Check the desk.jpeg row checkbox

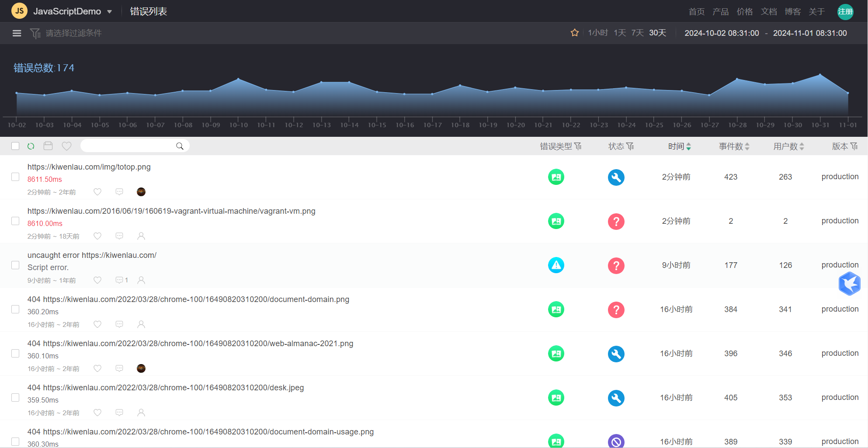(15, 398)
